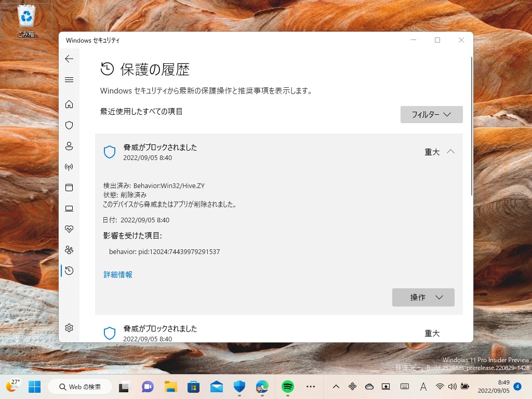Open Settings via gear icon
The image size is (532, 399).
69,328
